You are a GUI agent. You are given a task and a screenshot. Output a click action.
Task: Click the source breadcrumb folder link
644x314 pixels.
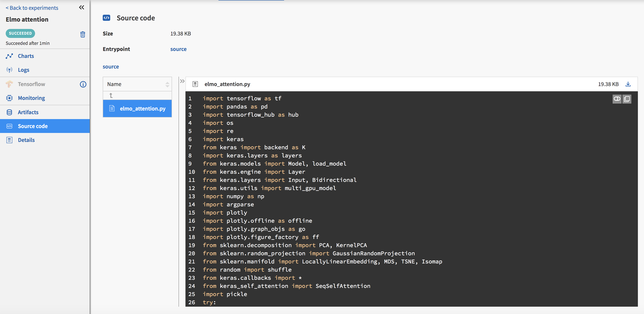(111, 66)
